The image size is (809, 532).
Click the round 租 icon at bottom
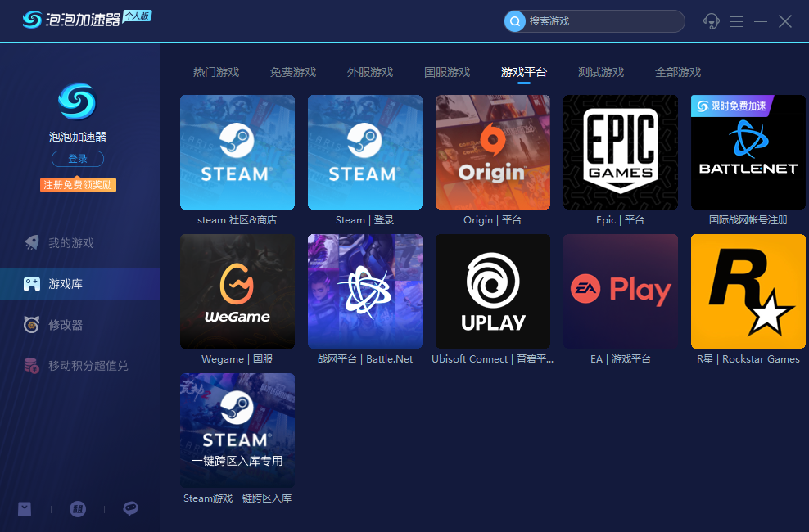pyautogui.click(x=78, y=509)
